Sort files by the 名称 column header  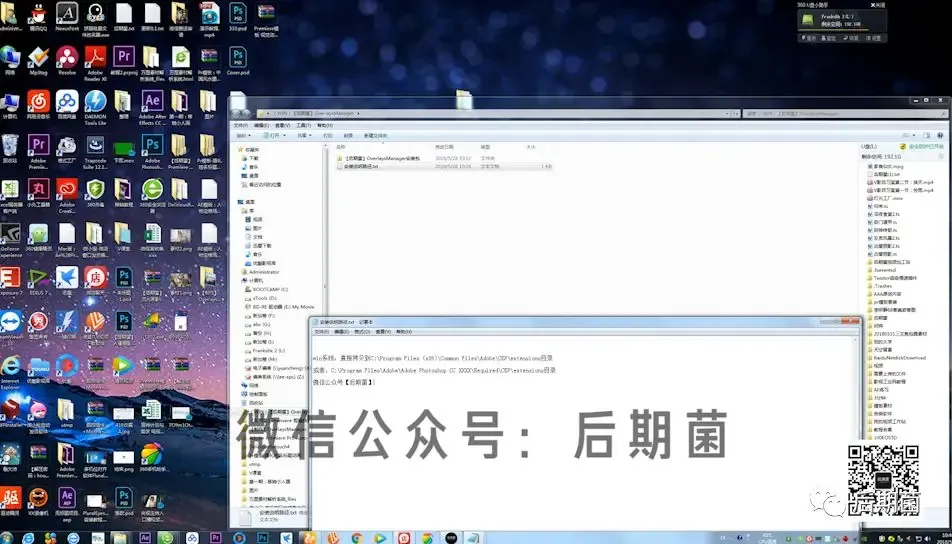(341, 147)
